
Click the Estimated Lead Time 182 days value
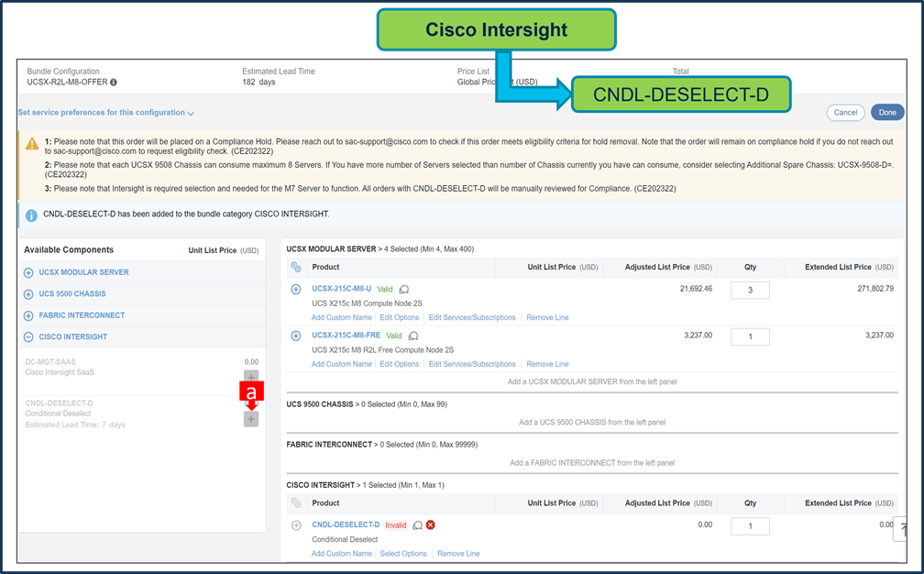click(x=258, y=83)
